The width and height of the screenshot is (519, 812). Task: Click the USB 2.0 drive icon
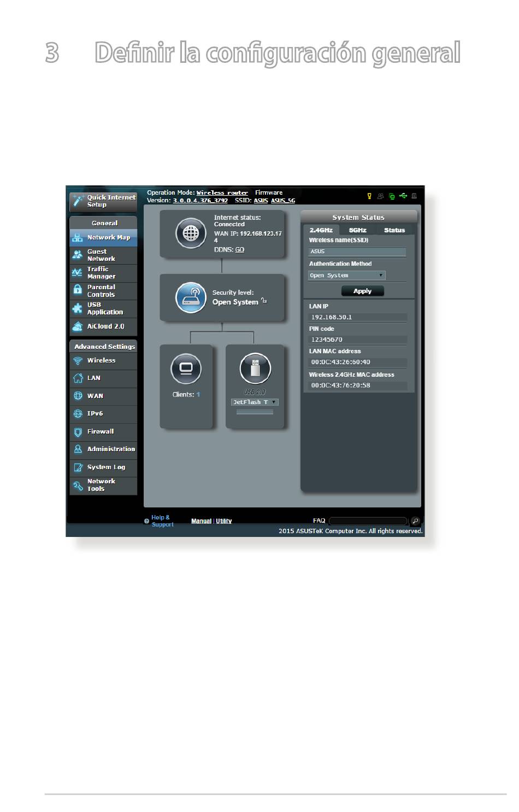255,369
